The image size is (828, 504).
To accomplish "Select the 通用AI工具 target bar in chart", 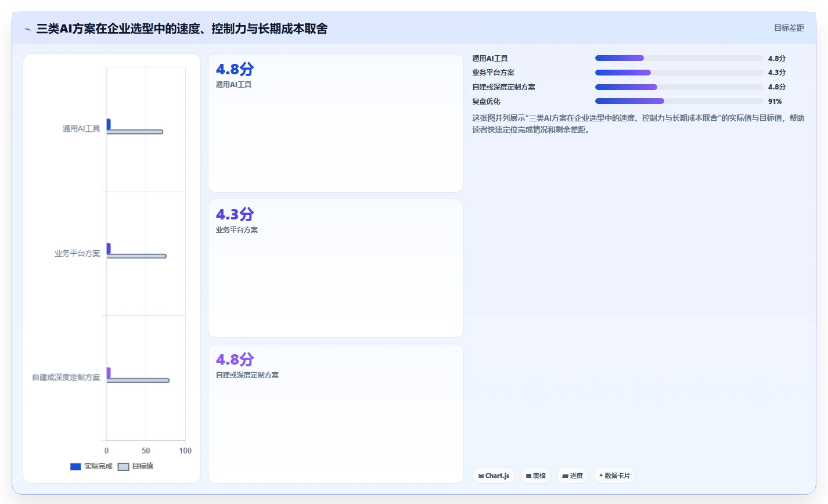I will click(135, 132).
